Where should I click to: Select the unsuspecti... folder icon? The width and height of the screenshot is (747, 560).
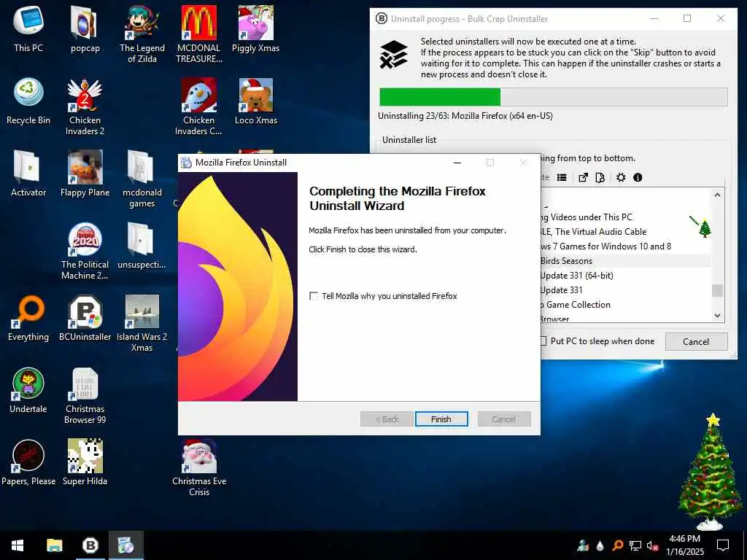pyautogui.click(x=142, y=246)
